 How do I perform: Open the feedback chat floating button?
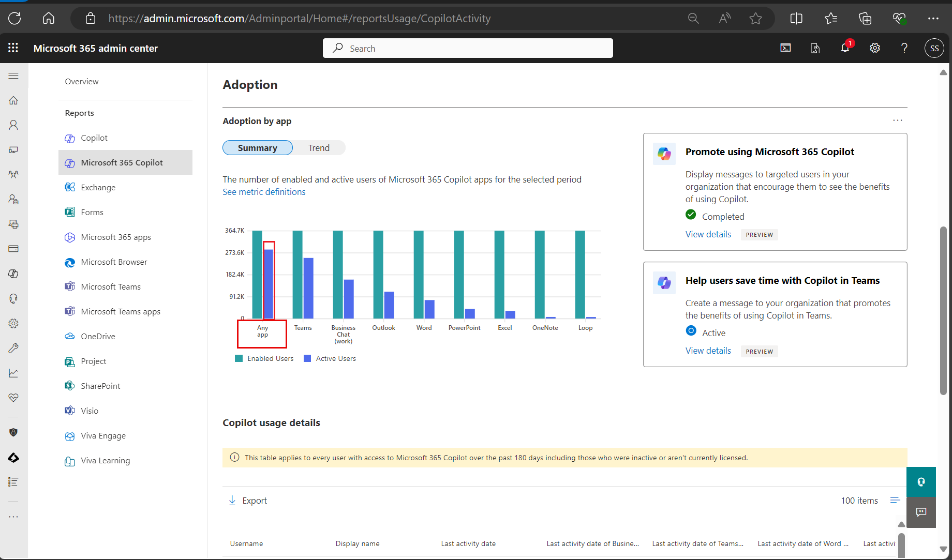pyautogui.click(x=921, y=512)
